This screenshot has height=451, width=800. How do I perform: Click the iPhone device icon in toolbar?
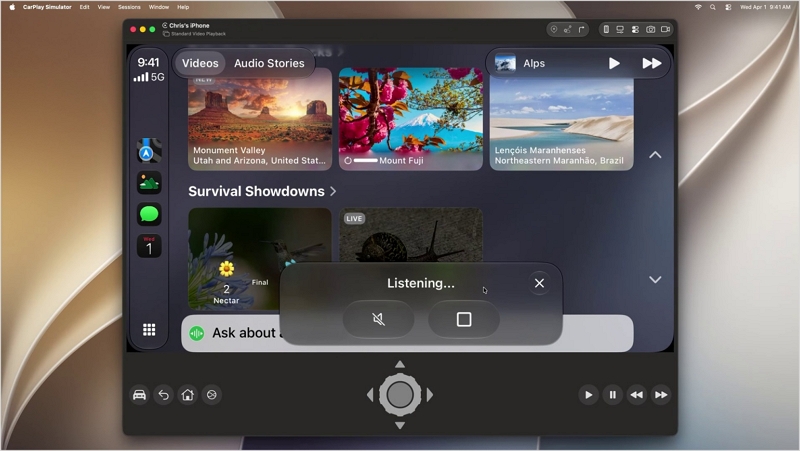pos(606,30)
